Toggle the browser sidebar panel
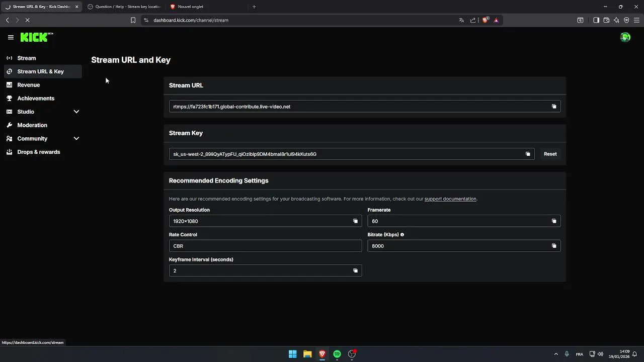The image size is (644, 362). click(596, 20)
